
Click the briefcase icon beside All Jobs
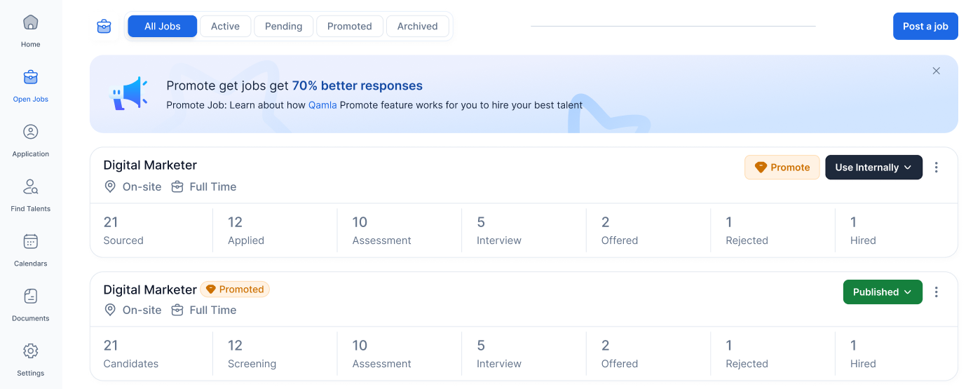pos(104,27)
